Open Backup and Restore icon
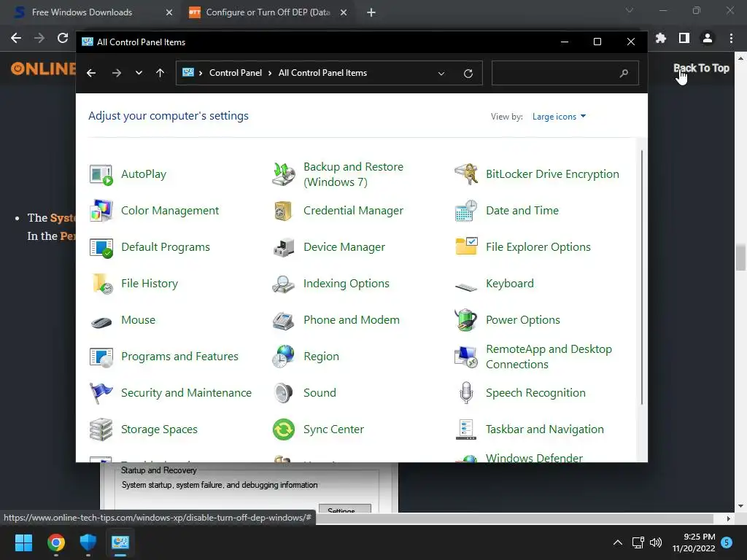The image size is (747, 560). pyautogui.click(x=284, y=175)
